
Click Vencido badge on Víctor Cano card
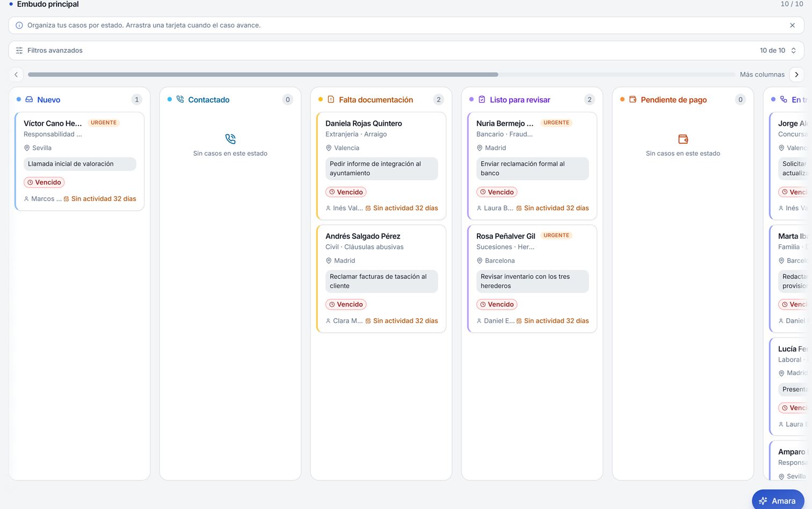click(x=44, y=182)
